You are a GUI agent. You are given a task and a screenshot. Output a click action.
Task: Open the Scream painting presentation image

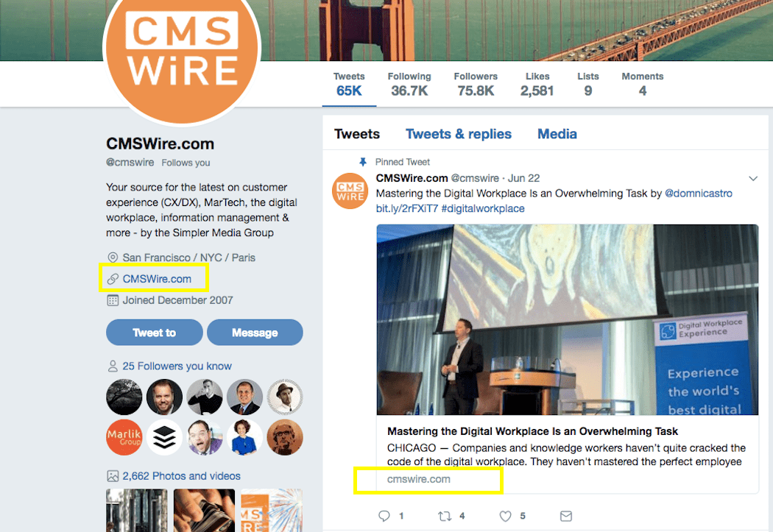(x=568, y=319)
